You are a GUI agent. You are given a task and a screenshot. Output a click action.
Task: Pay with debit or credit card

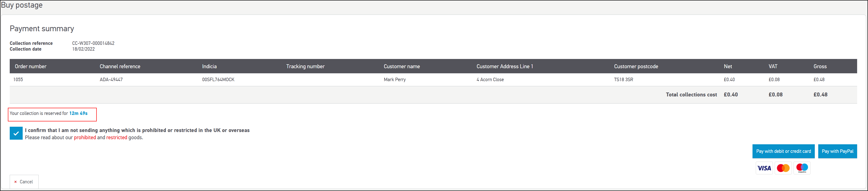783,151
